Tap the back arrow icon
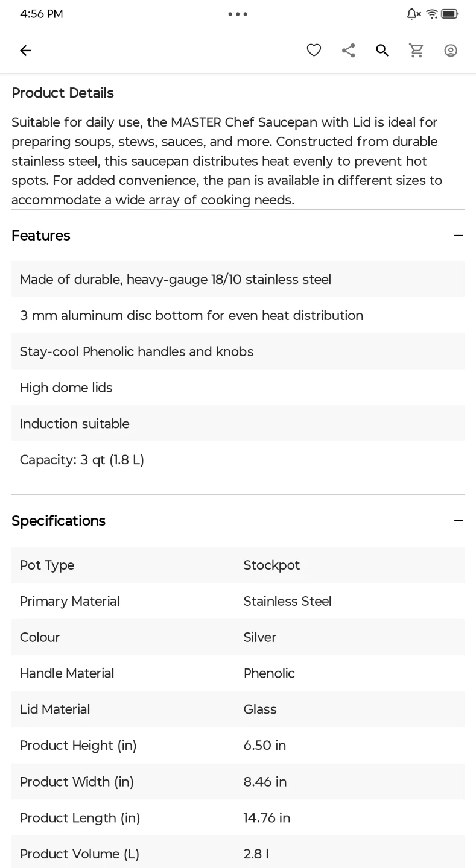The width and height of the screenshot is (476, 868). tap(25, 51)
